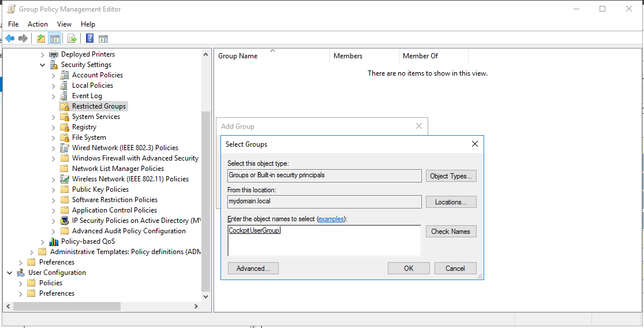
Task: Click the Windows Firewall folder icon
Action: click(x=65, y=158)
